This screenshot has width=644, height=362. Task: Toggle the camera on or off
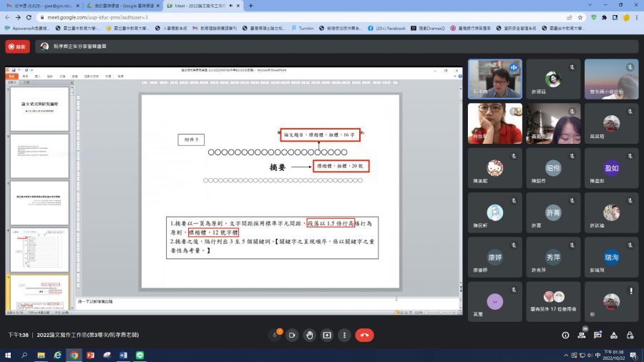pyautogui.click(x=291, y=335)
